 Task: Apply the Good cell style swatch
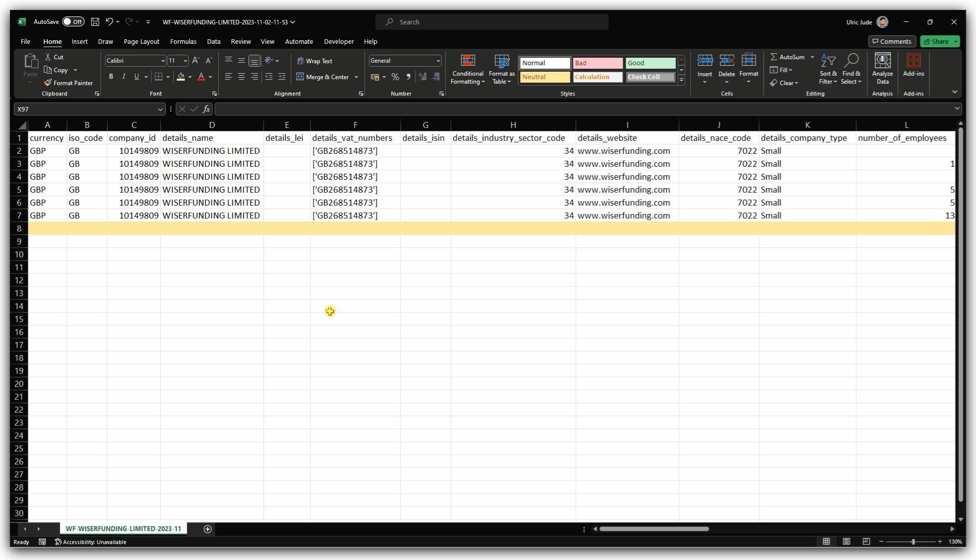[x=650, y=63]
